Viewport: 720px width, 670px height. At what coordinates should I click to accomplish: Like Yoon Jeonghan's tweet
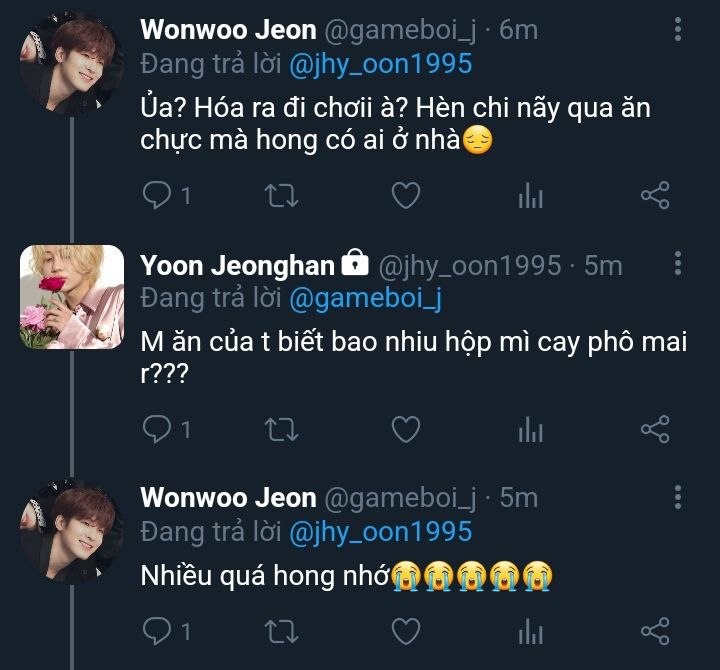pos(405,430)
